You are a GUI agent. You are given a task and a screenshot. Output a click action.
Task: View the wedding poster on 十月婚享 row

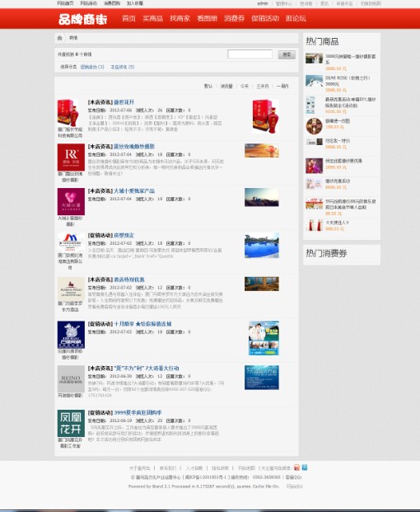[x=264, y=338]
